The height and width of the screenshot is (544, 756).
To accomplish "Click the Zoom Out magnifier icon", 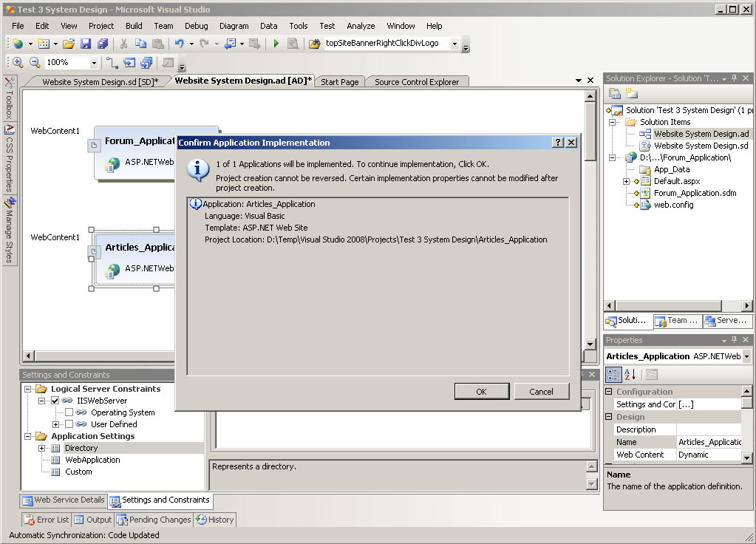I will pyautogui.click(x=35, y=62).
